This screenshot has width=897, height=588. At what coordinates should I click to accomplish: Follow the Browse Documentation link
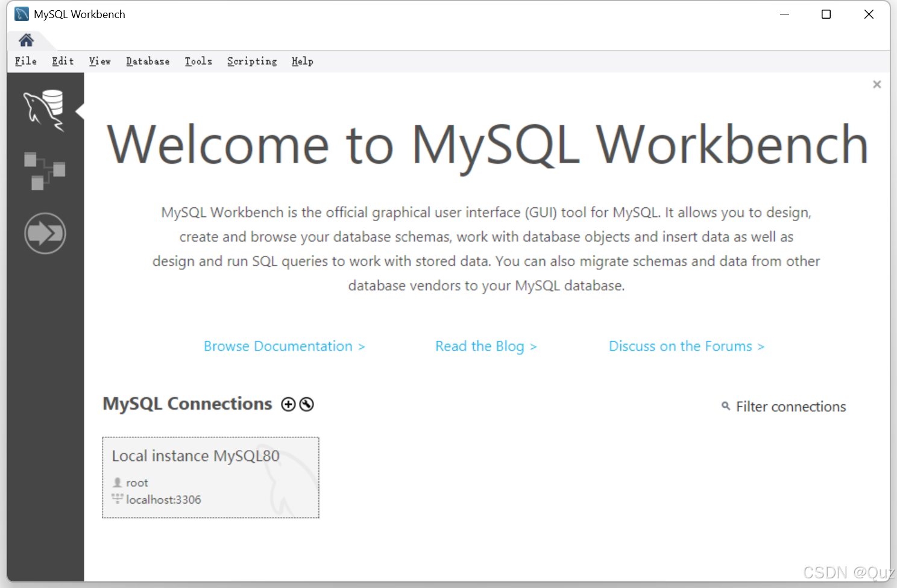(284, 346)
